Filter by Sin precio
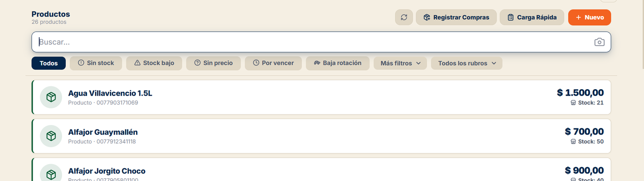 click(213, 63)
